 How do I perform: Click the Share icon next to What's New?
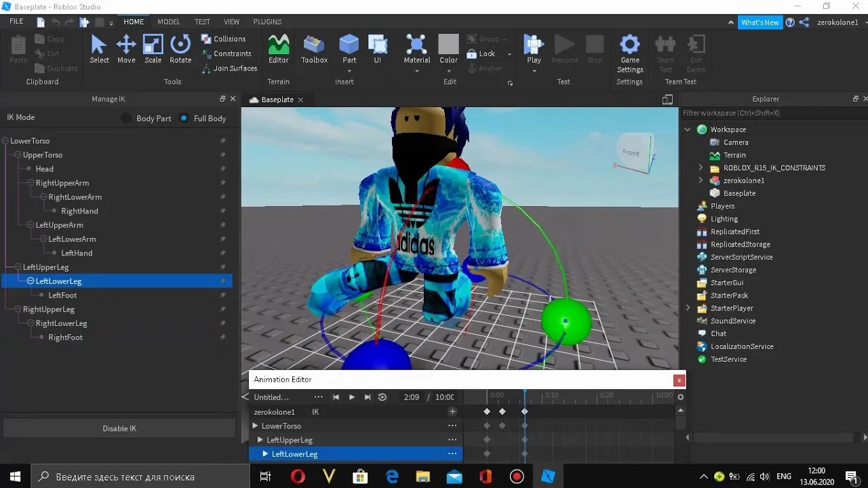804,22
